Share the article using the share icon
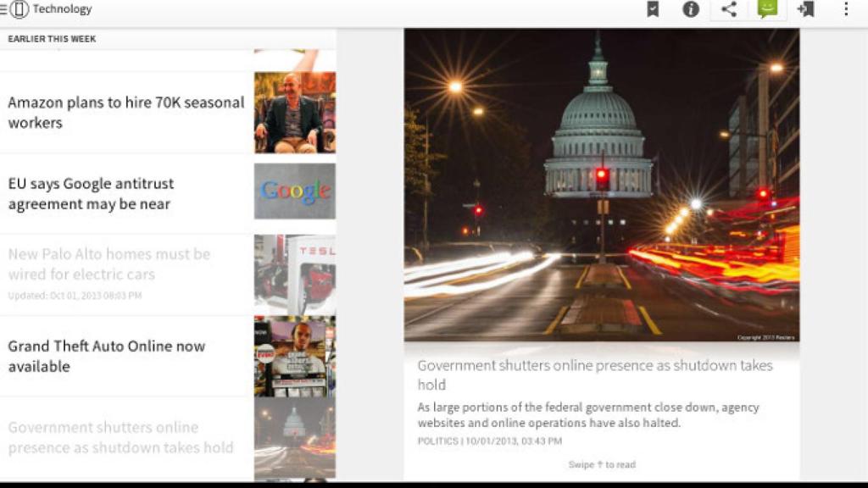 tap(729, 9)
